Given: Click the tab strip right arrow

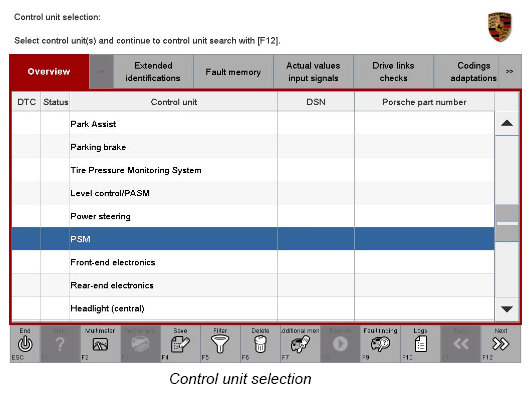Looking at the screenshot, I should pyautogui.click(x=509, y=71).
